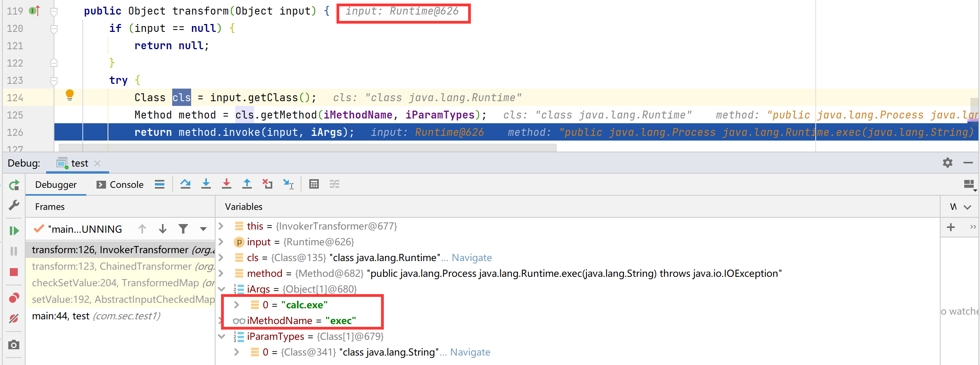This screenshot has width=980, height=365.
Task: Click the Variables panel header
Action: (x=244, y=207)
